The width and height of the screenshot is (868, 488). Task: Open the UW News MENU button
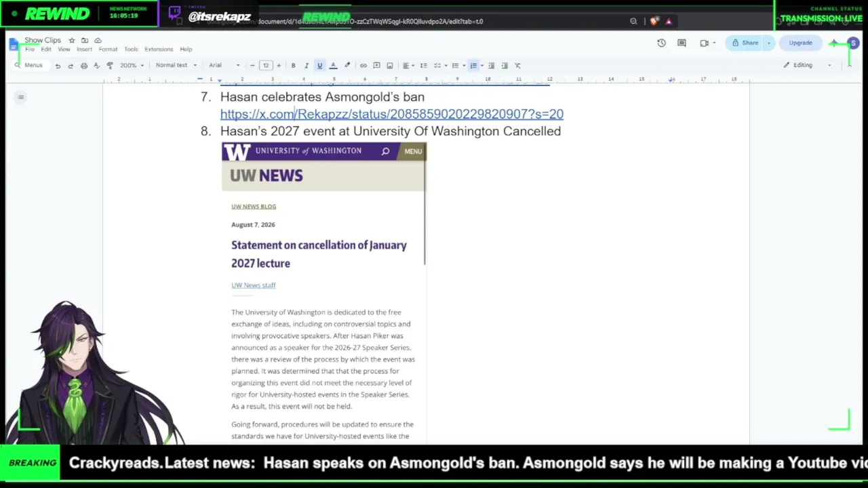[x=413, y=151]
